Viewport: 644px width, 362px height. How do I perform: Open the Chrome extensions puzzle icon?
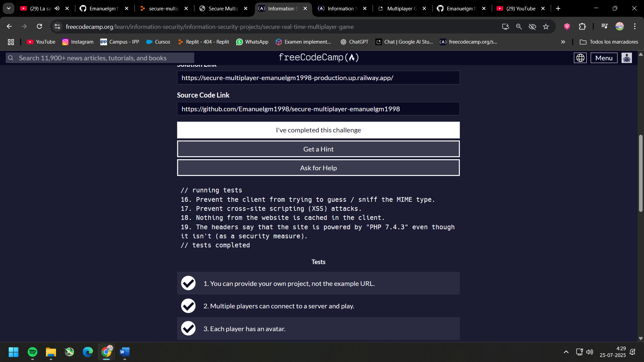[x=583, y=26]
